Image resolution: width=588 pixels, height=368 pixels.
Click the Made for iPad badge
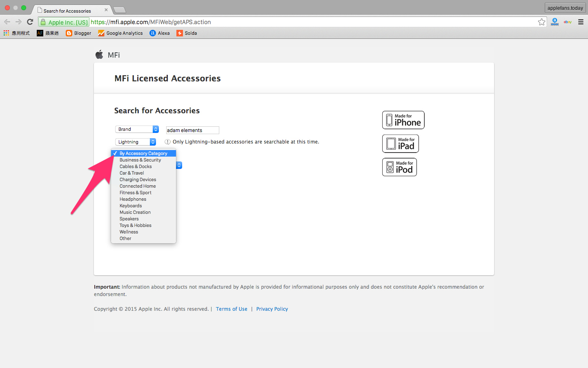401,144
